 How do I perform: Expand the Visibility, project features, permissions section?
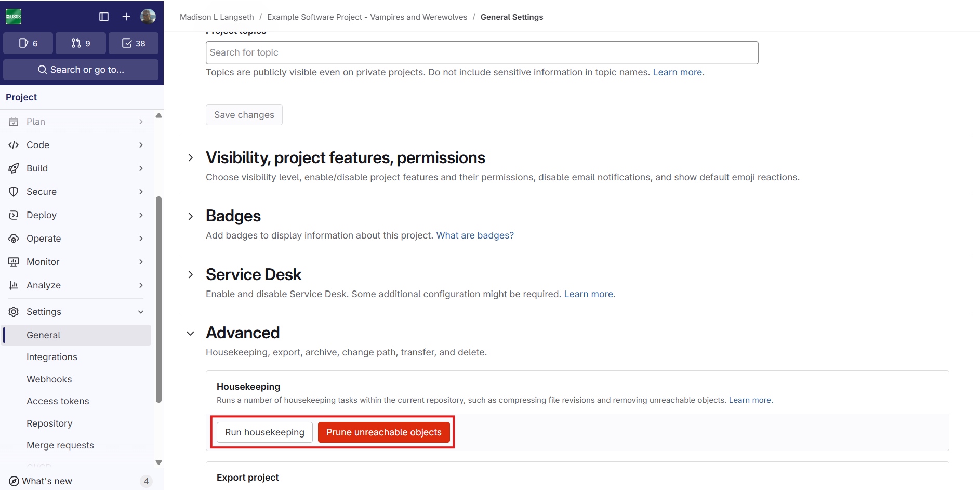pos(190,157)
